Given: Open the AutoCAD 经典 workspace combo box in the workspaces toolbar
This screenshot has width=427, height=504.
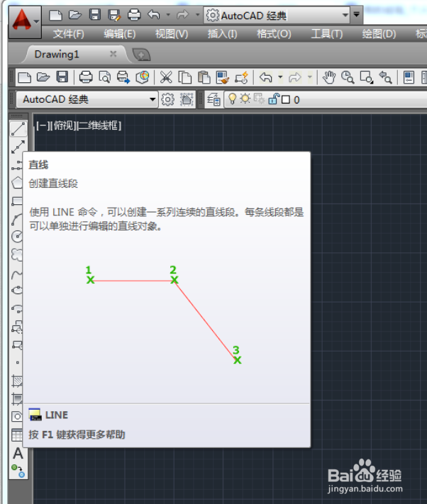Looking at the screenshot, I should click(x=87, y=99).
